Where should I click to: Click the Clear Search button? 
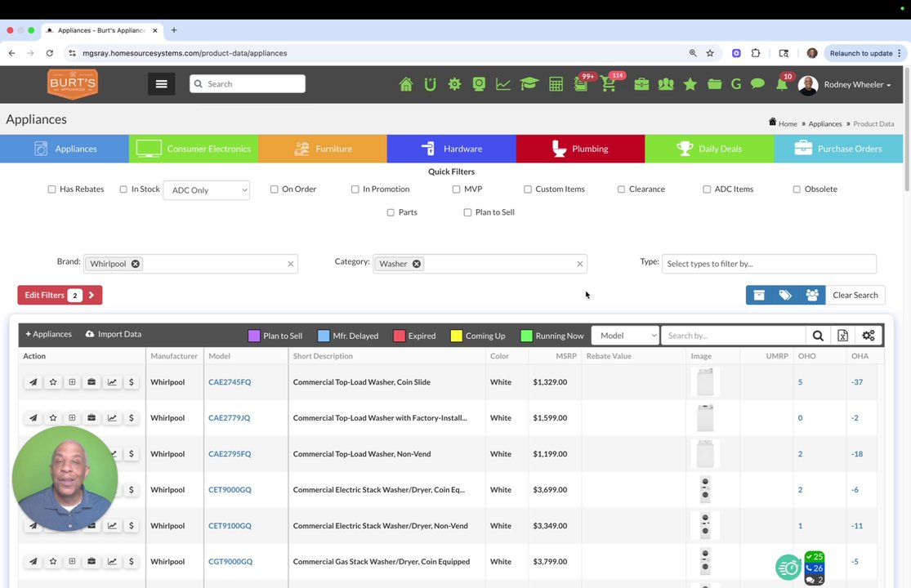[855, 295]
